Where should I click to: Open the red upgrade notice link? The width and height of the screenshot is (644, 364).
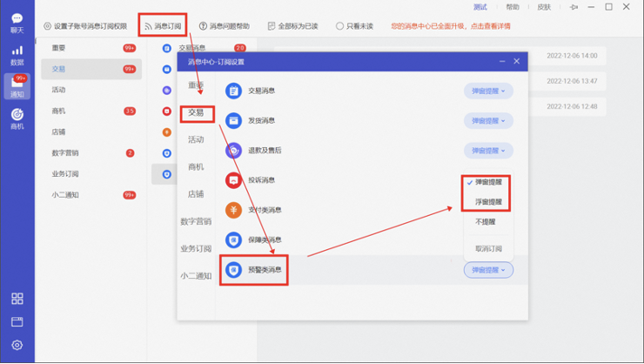point(451,26)
